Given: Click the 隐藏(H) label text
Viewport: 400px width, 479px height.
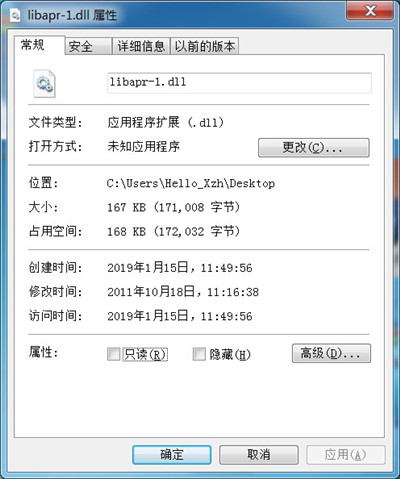Looking at the screenshot, I should (230, 354).
